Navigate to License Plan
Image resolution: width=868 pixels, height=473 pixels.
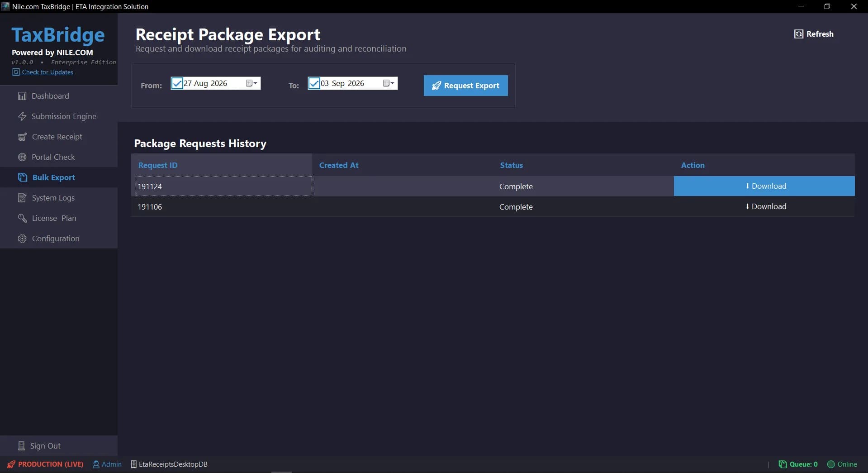[x=59, y=218]
